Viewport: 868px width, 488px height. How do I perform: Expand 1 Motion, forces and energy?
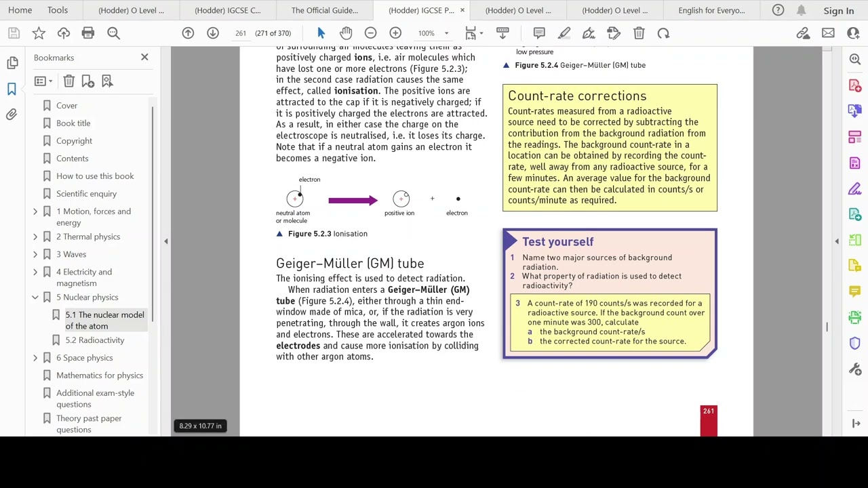point(35,211)
